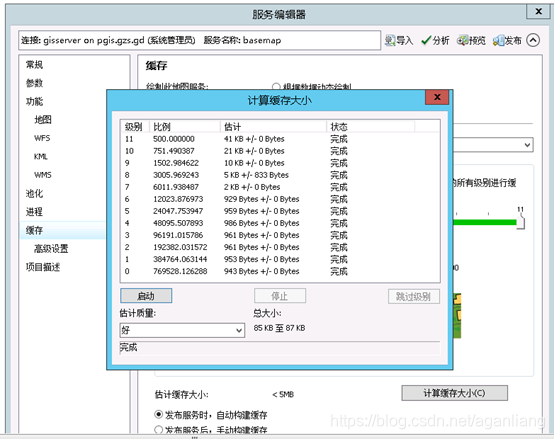The height and width of the screenshot is (439, 554).
Task: Open the 池化 section
Action: click(x=34, y=194)
